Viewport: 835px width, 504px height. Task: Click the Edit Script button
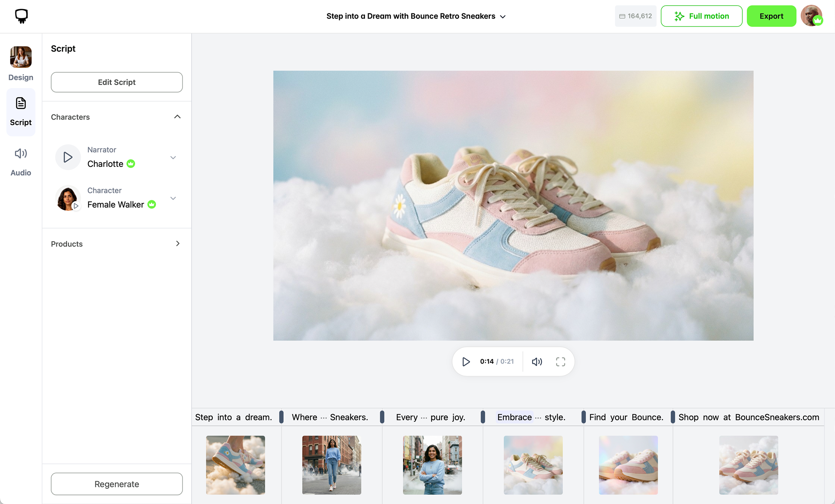117,82
